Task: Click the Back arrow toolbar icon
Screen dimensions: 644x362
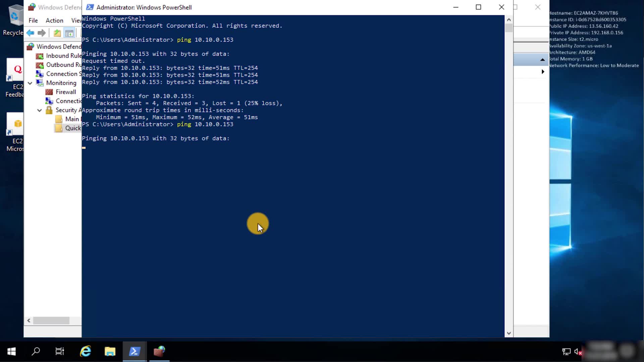Action: (x=30, y=33)
